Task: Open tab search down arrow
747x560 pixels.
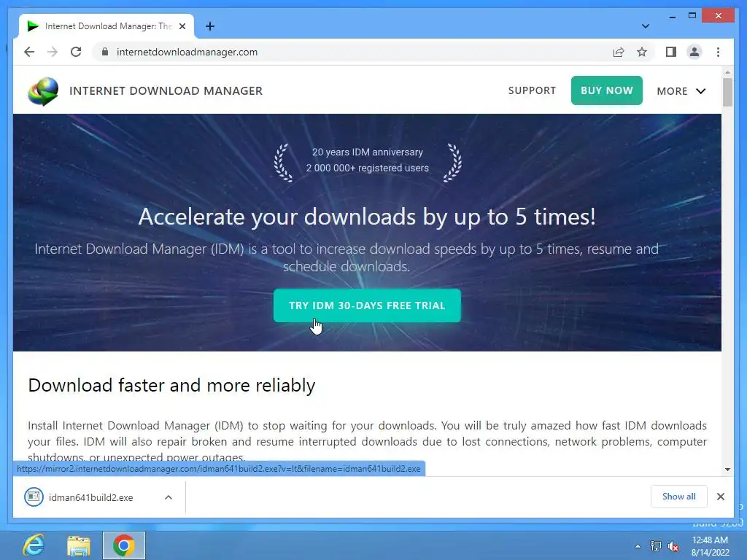Action: [x=645, y=26]
